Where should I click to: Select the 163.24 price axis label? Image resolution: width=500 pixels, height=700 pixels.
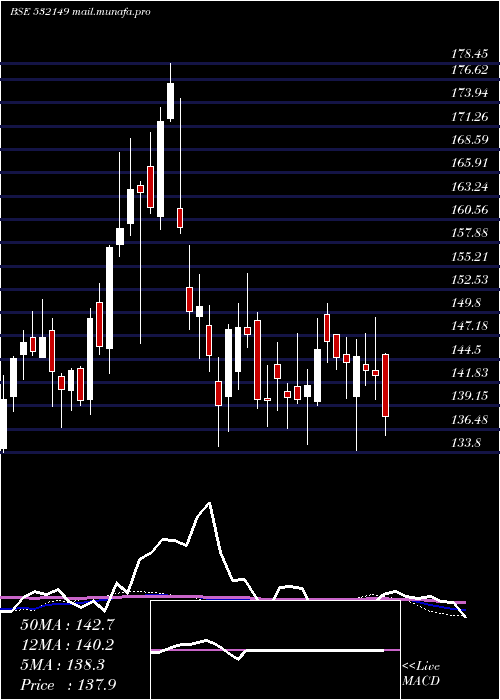point(469,187)
